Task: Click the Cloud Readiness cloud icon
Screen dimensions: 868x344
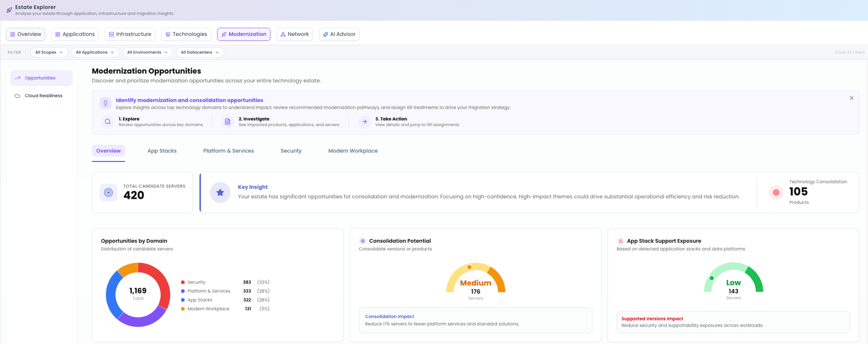Action: 17,96
